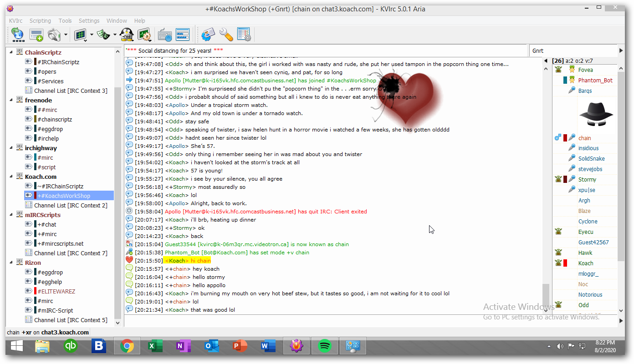
Task: Click the ID card with gear icon
Action: (x=208, y=35)
